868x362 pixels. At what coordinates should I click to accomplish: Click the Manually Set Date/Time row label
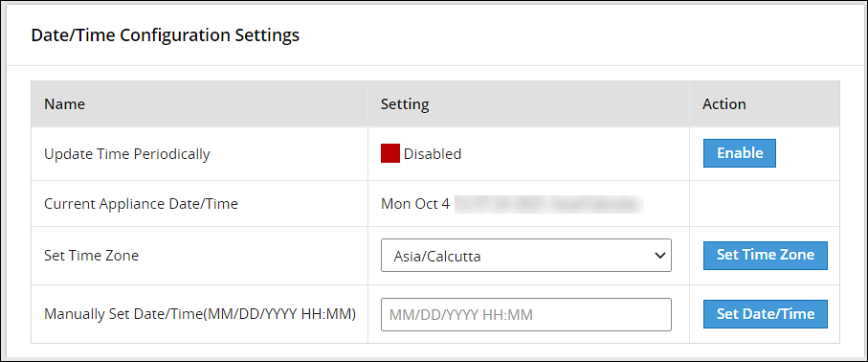click(200, 314)
